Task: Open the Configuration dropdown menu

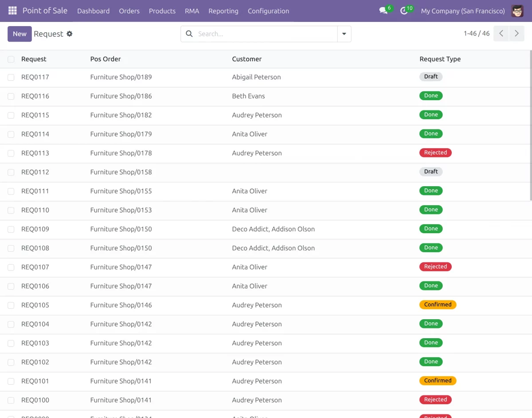Action: (268, 11)
